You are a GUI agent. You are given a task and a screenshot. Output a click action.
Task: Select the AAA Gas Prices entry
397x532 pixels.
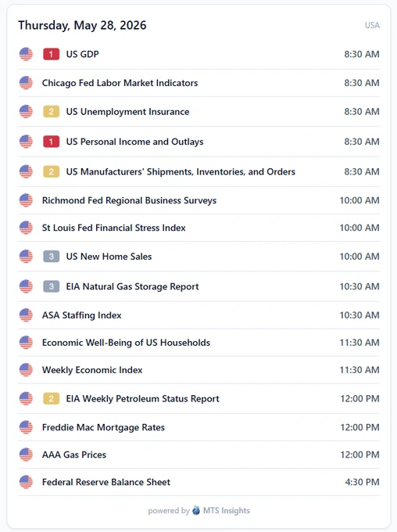(74, 455)
